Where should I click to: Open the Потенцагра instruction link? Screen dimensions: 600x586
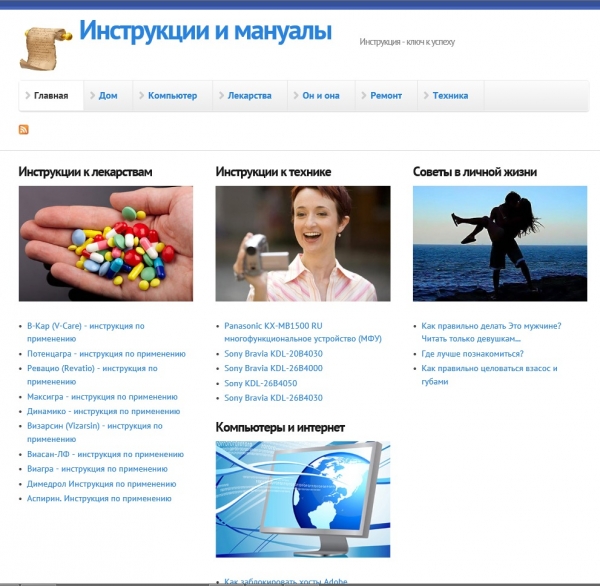coord(106,353)
